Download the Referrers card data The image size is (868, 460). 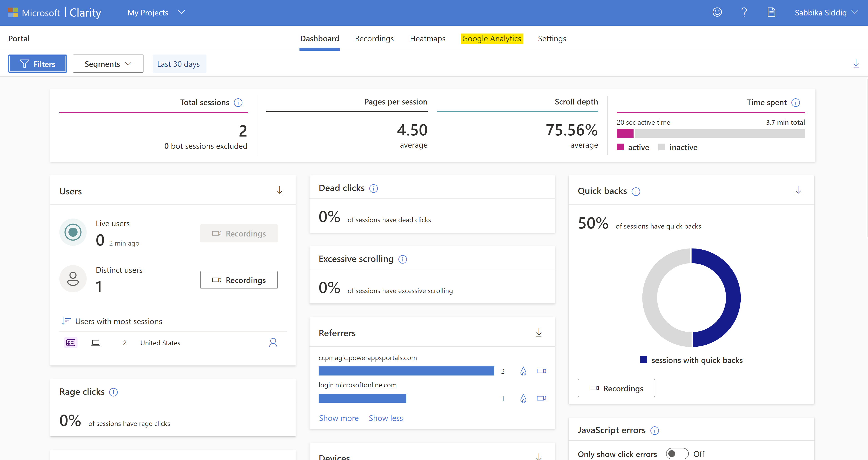[539, 333]
